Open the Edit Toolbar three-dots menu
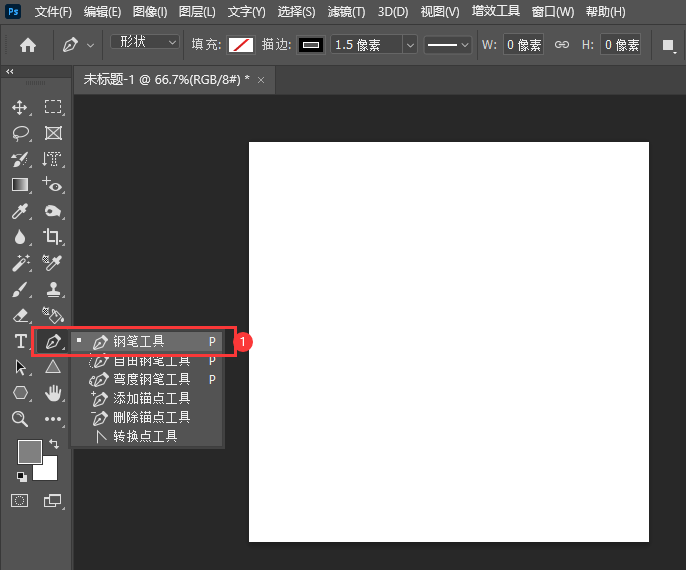Screen dimensions: 686x570 pyautogui.click(x=53, y=419)
